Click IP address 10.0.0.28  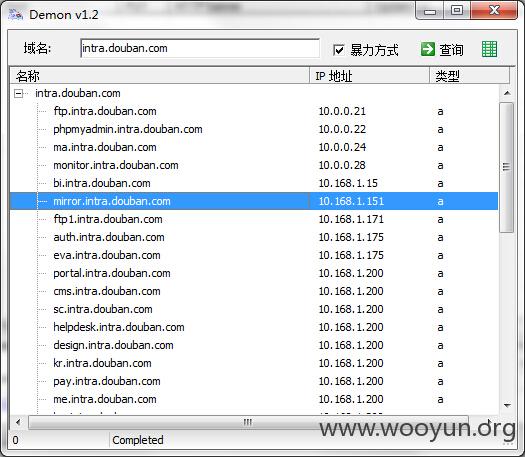tap(342, 165)
